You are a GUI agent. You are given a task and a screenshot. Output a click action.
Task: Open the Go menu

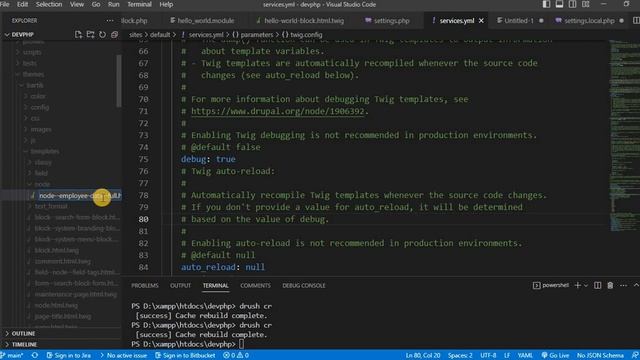coord(96,4)
